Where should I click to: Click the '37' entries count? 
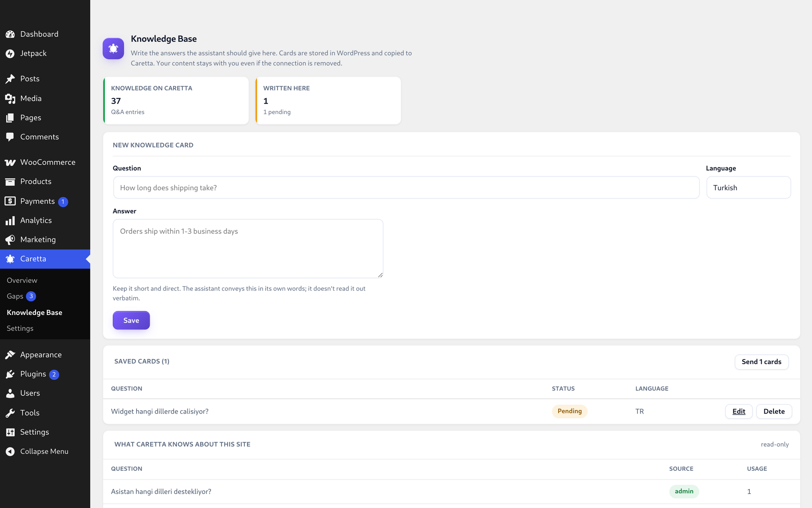(116, 101)
